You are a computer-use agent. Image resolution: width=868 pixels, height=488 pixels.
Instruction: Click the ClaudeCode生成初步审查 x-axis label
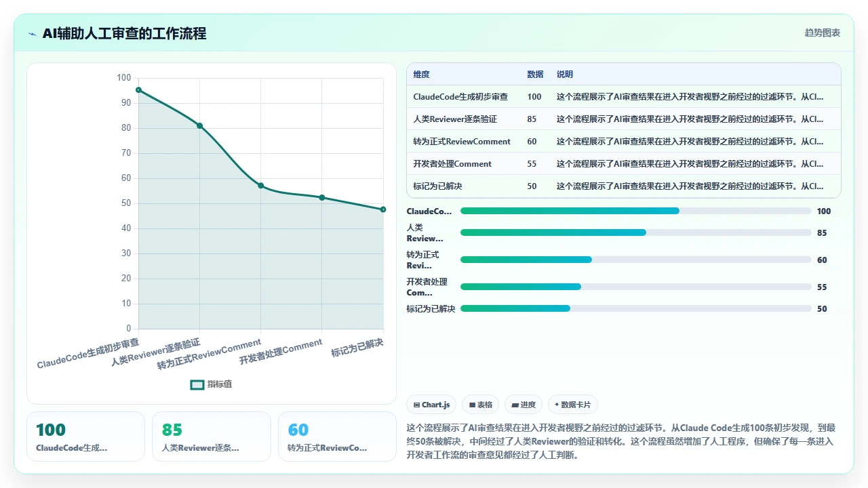[x=88, y=353]
